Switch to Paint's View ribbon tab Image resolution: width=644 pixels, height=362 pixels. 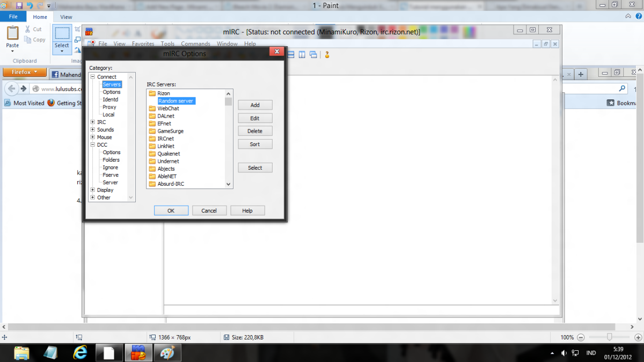(x=66, y=17)
